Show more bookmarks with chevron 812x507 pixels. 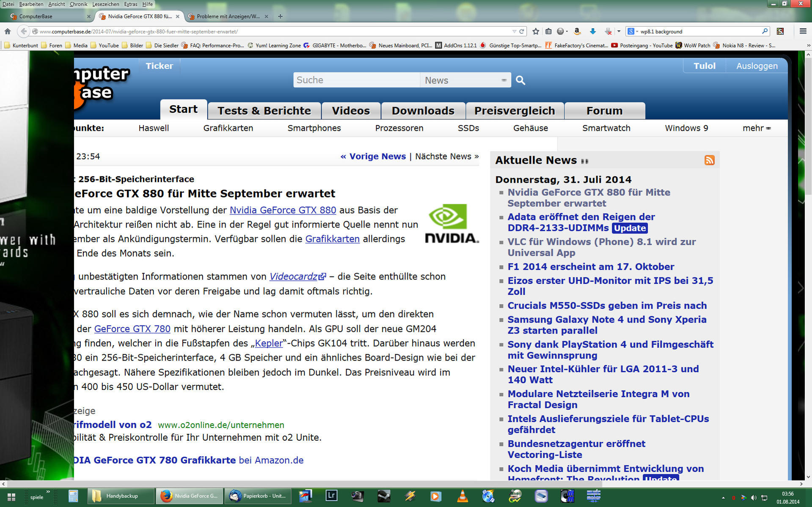[x=808, y=45]
